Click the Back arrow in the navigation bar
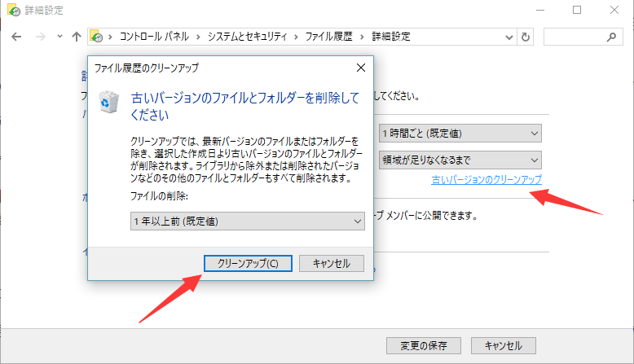 click(x=17, y=37)
